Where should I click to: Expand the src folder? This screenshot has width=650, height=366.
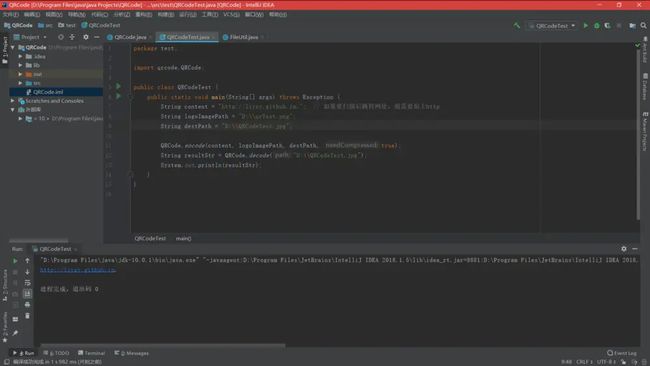20,83
